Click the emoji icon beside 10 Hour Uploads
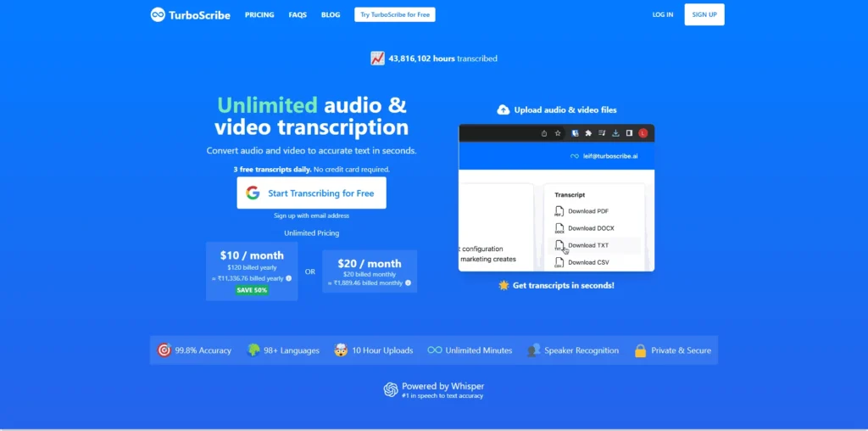The width and height of the screenshot is (868, 431). pos(341,350)
